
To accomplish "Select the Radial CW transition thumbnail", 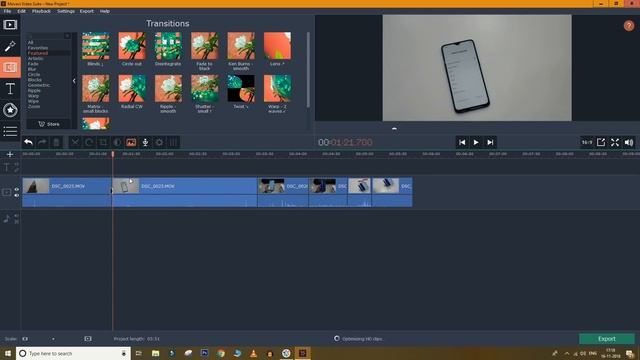I will pyautogui.click(x=132, y=88).
